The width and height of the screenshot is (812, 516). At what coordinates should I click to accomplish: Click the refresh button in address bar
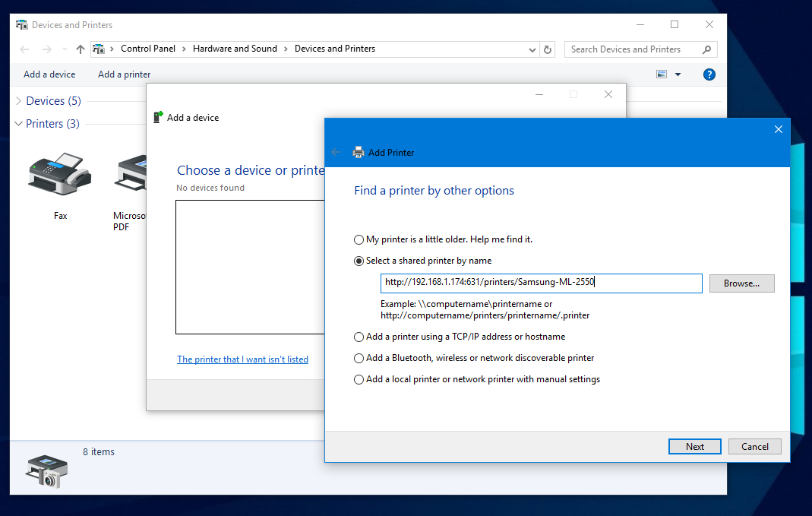(548, 49)
